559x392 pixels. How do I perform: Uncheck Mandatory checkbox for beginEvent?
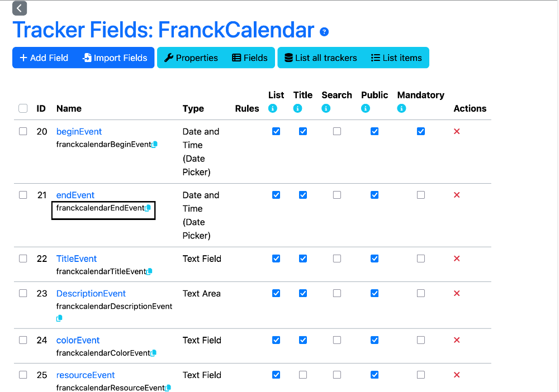click(x=421, y=131)
